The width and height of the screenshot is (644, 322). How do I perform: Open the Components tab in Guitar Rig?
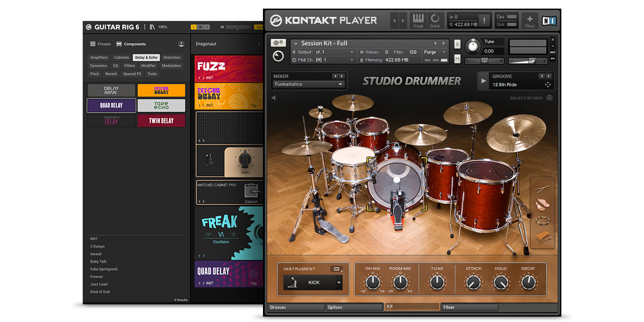(131, 44)
